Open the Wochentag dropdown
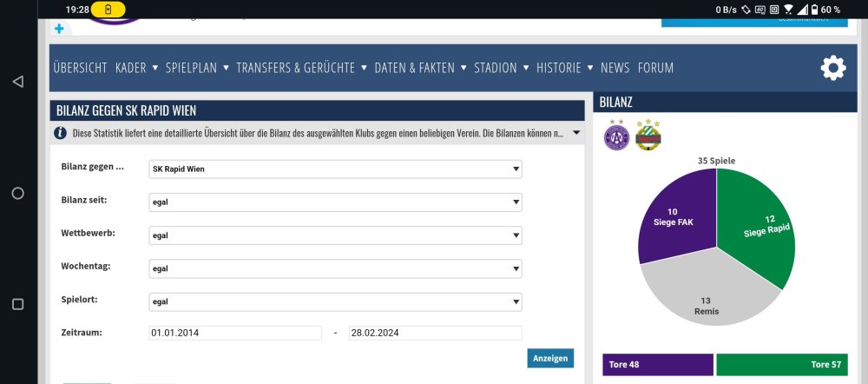The width and height of the screenshot is (868, 384). click(x=335, y=268)
